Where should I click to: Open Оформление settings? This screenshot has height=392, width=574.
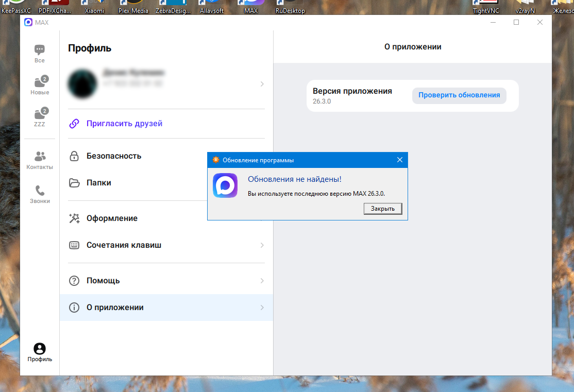point(166,218)
